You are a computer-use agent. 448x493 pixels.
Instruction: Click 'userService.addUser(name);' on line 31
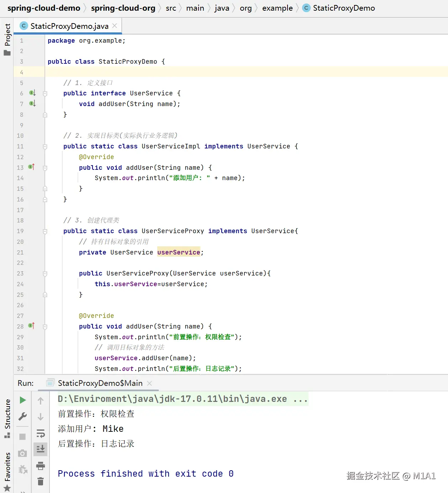(x=145, y=358)
